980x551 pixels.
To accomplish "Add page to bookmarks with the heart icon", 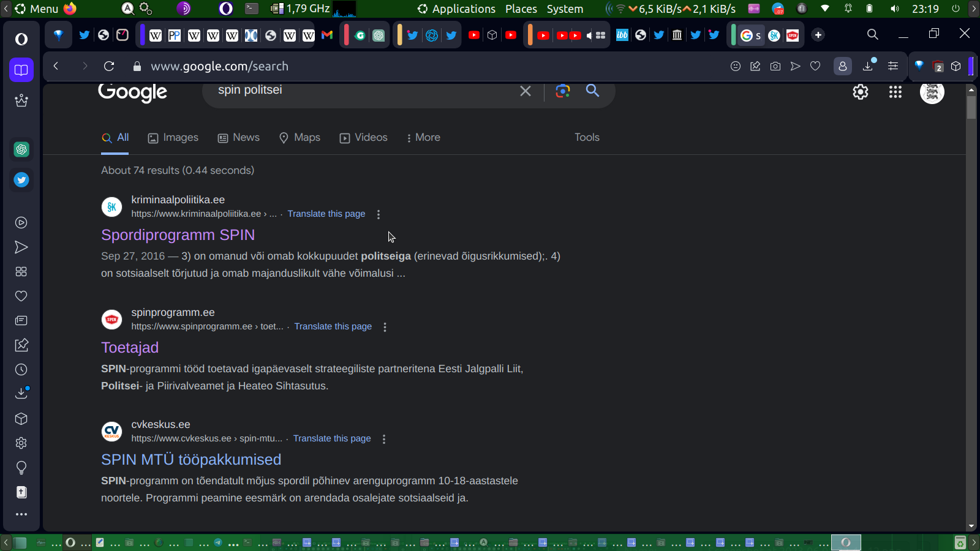I will (815, 66).
